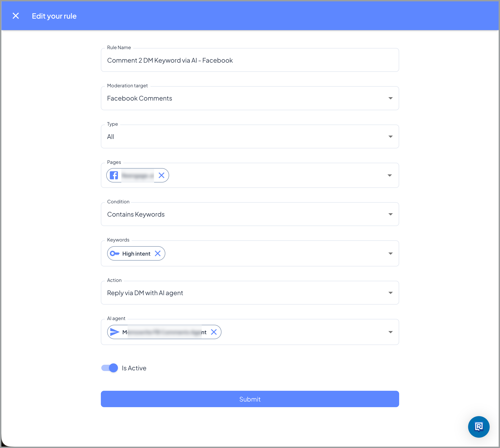Submit the rule
This screenshot has height=448, width=500.
(x=250, y=399)
